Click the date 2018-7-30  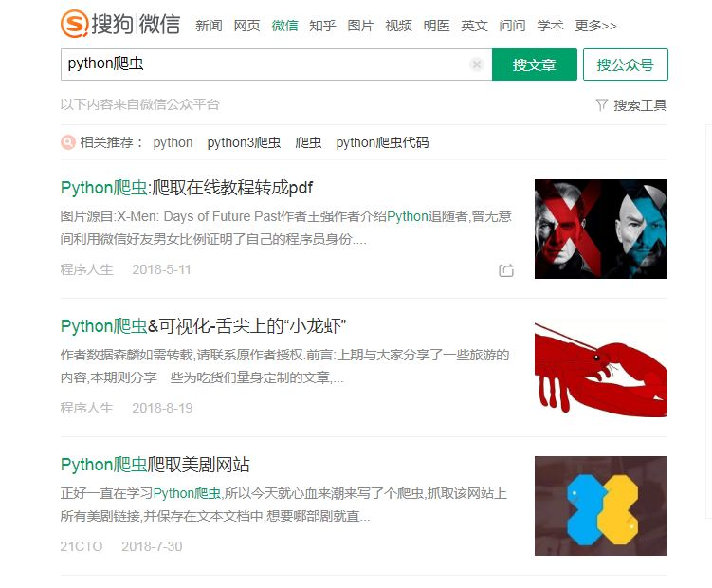[152, 546]
